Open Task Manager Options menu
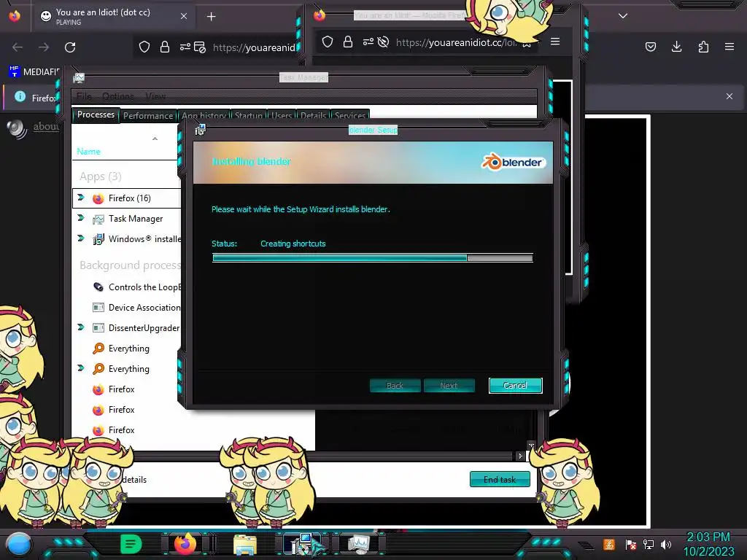This screenshot has width=747, height=560. point(118,97)
